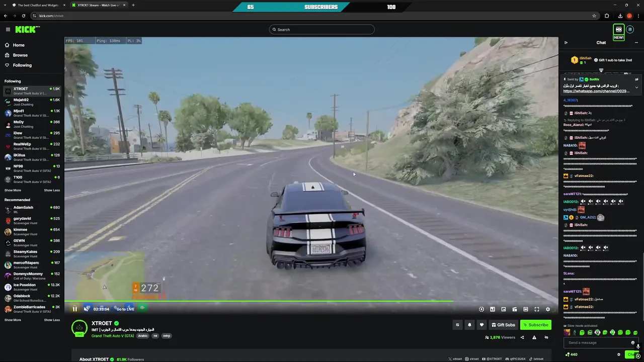Select the mtrp stream tag
644x362 pixels.
coord(167,336)
